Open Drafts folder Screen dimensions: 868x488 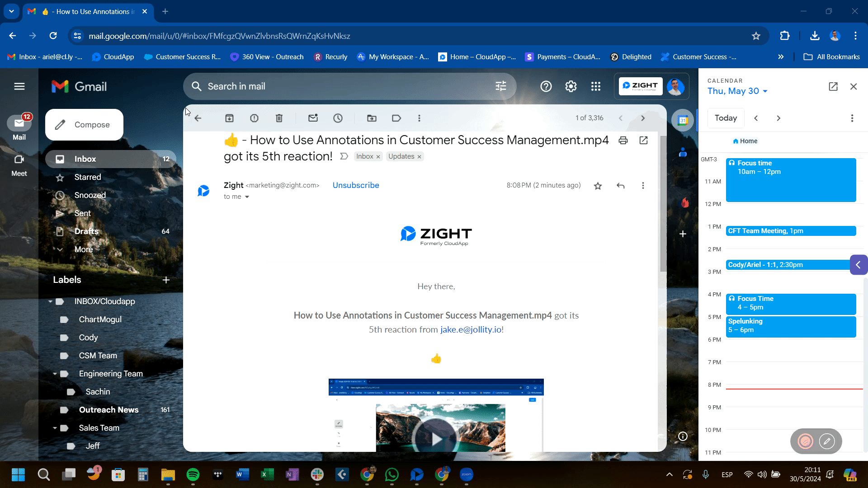(111, 231)
